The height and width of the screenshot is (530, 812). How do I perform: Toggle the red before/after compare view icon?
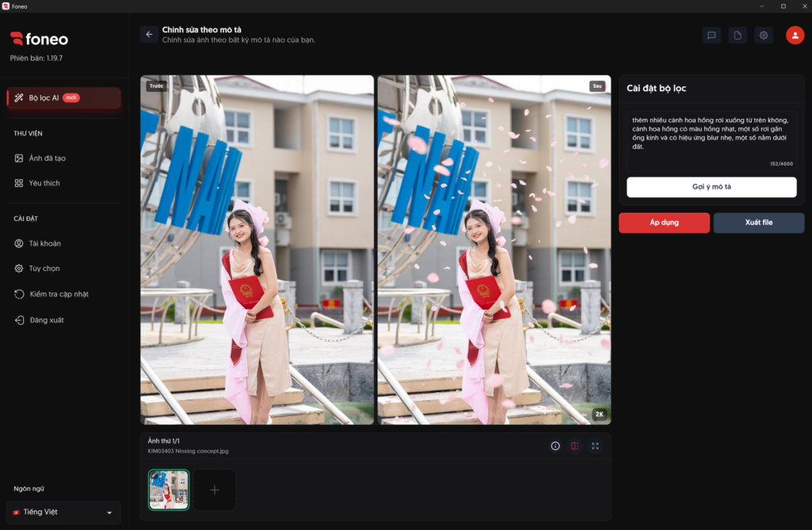click(x=575, y=446)
